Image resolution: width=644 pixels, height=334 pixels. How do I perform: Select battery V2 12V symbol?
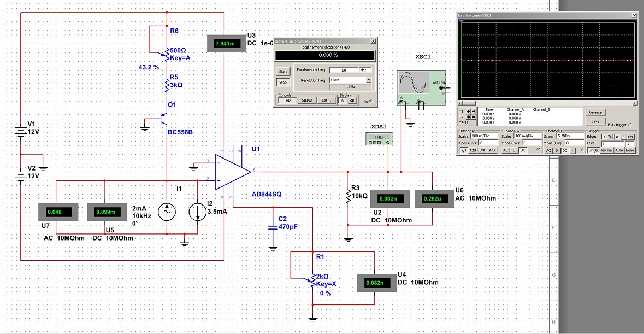pyautogui.click(x=21, y=175)
